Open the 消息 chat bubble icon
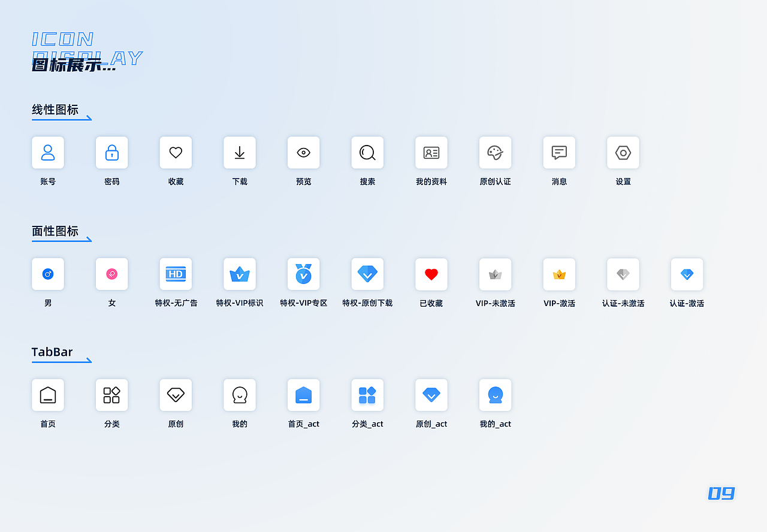 (559, 153)
